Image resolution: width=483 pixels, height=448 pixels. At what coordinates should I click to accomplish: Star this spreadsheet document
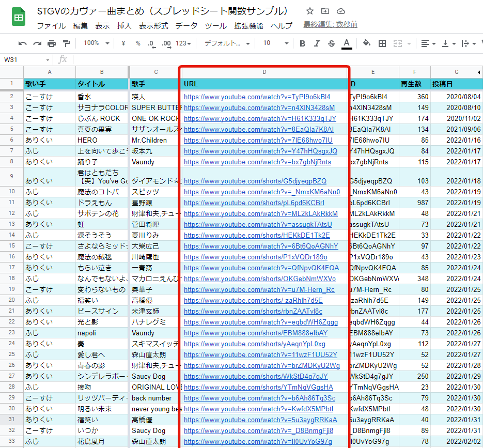coord(309,11)
